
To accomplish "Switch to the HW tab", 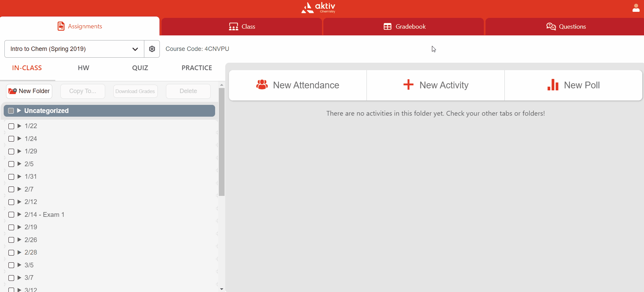I will (x=83, y=68).
